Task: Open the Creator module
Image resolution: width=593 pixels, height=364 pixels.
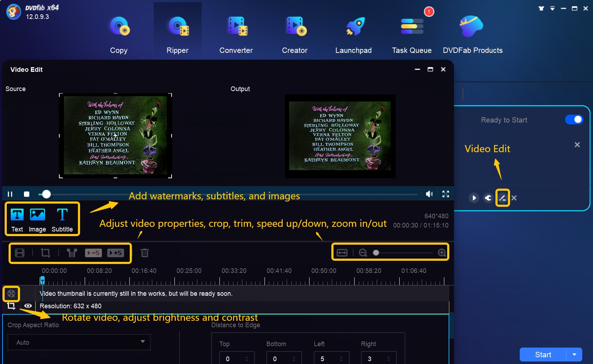Action: point(295,35)
